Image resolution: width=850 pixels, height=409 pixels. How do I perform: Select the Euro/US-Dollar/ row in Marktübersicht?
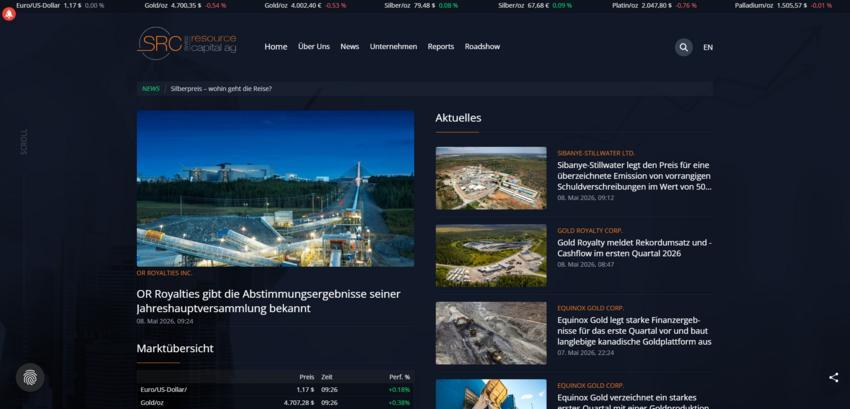(x=275, y=389)
